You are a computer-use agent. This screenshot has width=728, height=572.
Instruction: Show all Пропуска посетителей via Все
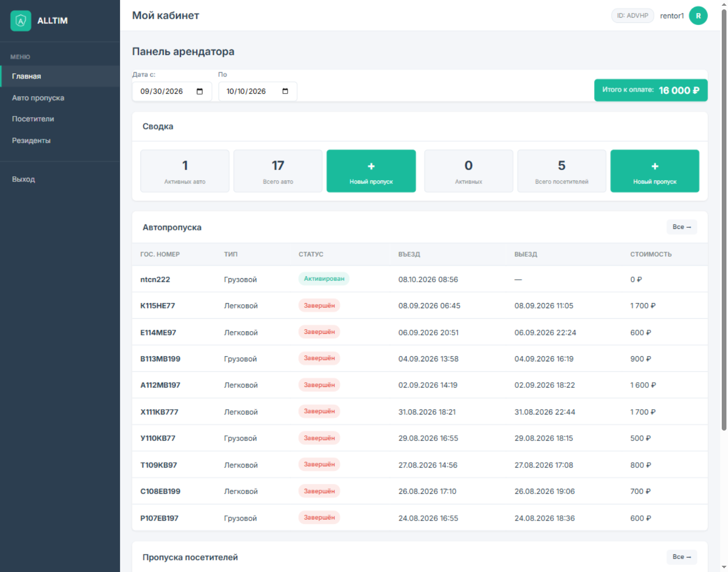682,557
